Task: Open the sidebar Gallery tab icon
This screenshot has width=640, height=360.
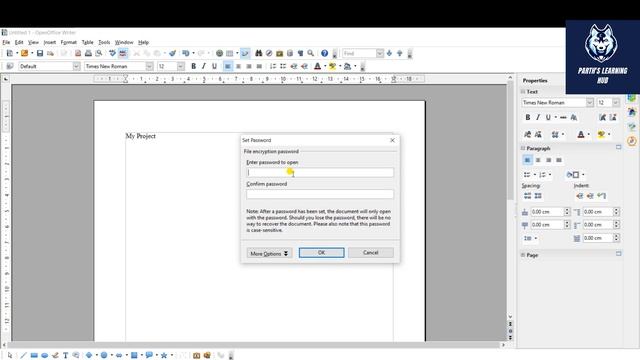Action: click(x=632, y=112)
